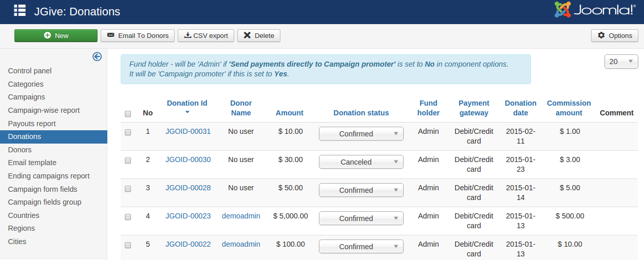Open status dropdown for JGOID-00030 showing Canceled

point(361,162)
